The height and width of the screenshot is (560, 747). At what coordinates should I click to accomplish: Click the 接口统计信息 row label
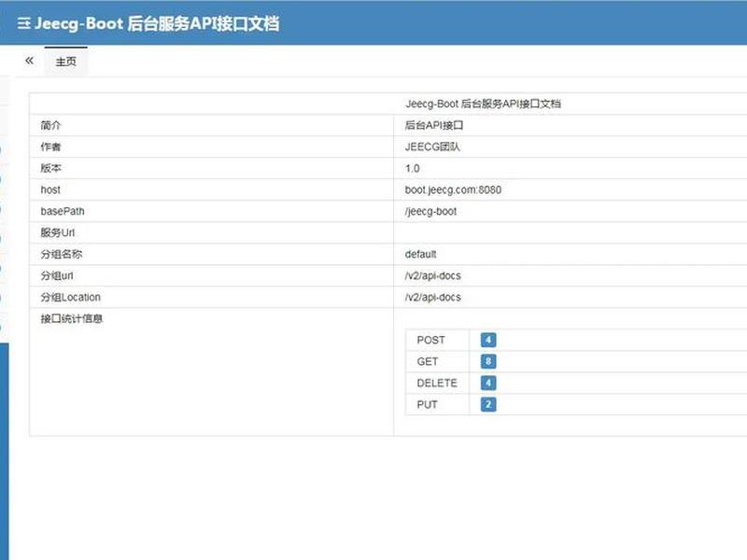[x=72, y=318]
